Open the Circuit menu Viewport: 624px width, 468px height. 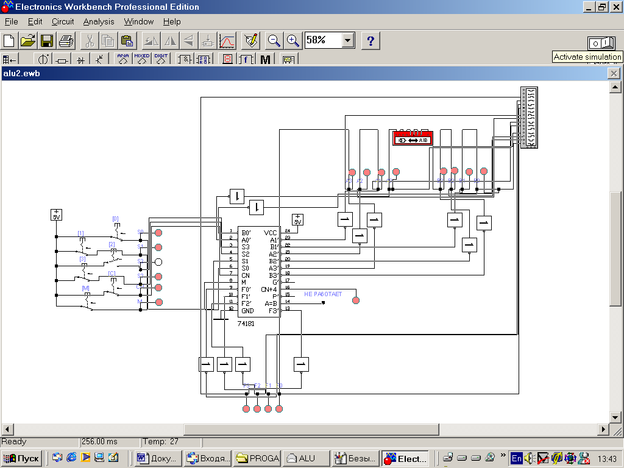(62, 21)
